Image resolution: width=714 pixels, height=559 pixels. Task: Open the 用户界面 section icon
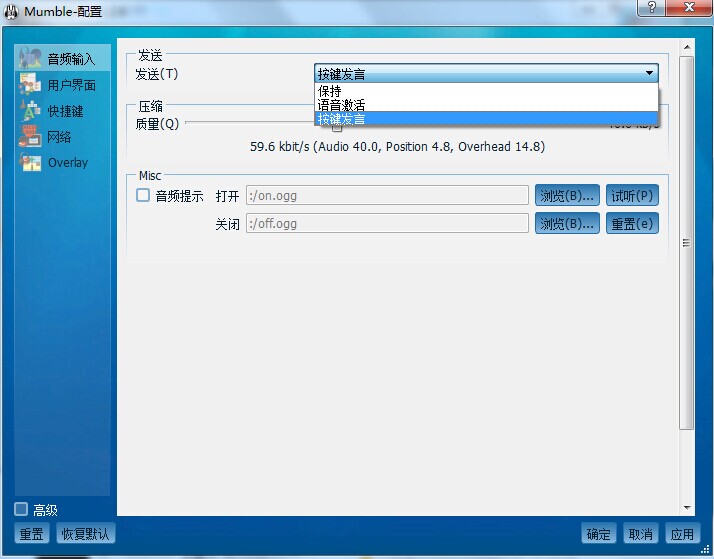30,84
